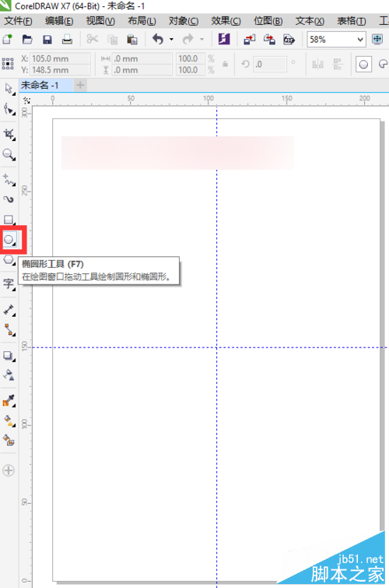Screen dimensions: 389x588
Task: Paste from clipboard
Action: 132,40
